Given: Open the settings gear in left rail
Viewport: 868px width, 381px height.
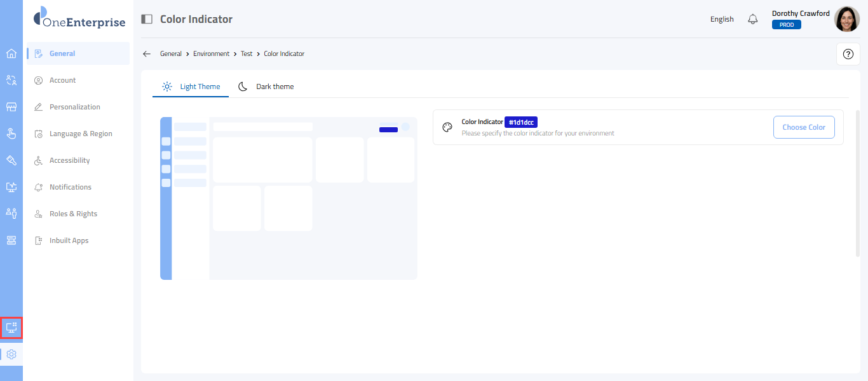Looking at the screenshot, I should [11, 354].
